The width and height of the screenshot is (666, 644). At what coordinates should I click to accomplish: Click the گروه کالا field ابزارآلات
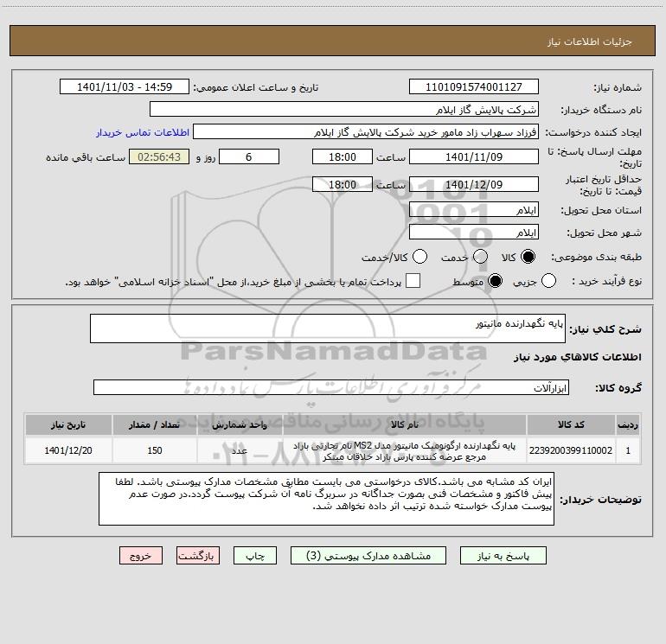[x=331, y=387]
